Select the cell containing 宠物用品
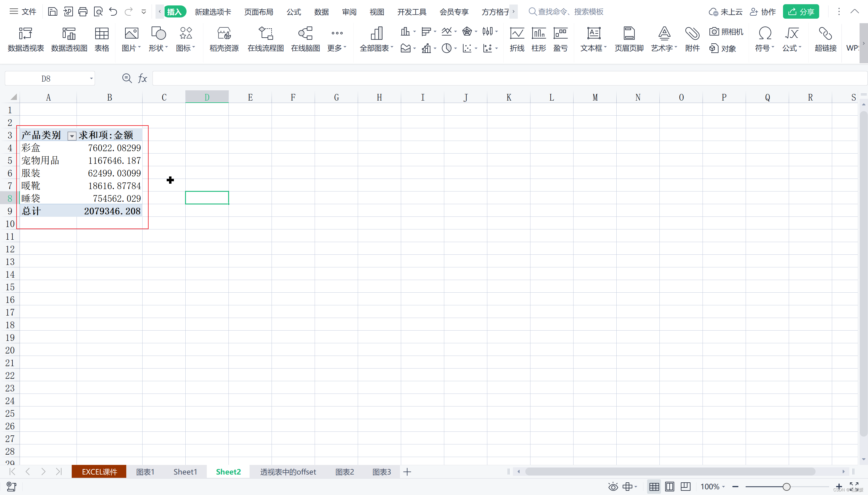This screenshot has height=495, width=868. click(x=48, y=160)
